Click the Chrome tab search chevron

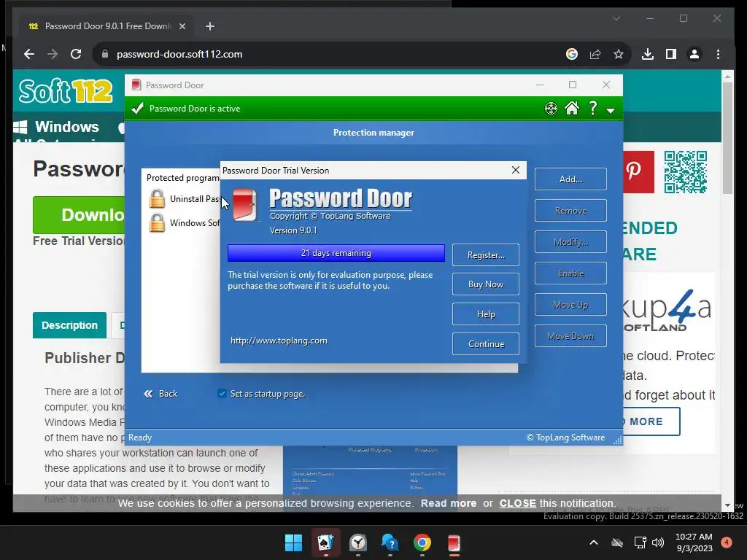[616, 18]
